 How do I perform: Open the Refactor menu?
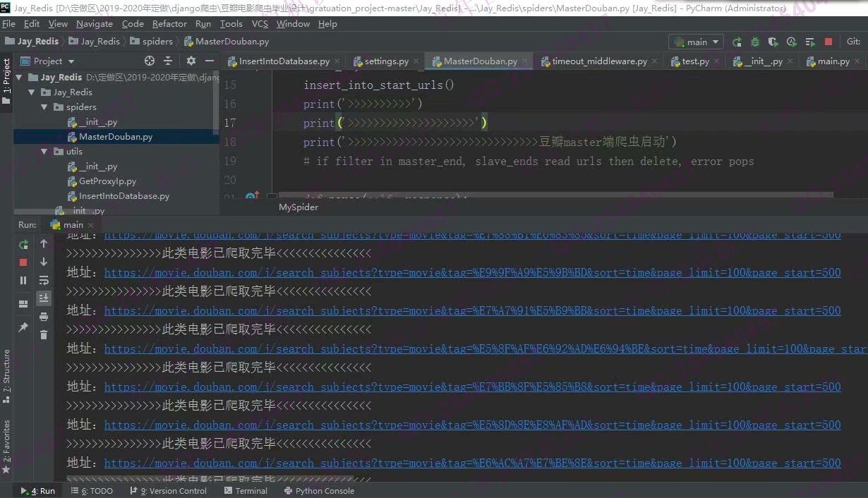[170, 24]
